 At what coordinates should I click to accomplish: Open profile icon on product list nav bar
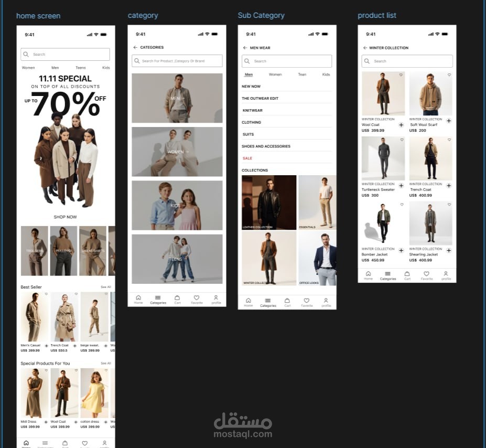pyautogui.click(x=446, y=274)
